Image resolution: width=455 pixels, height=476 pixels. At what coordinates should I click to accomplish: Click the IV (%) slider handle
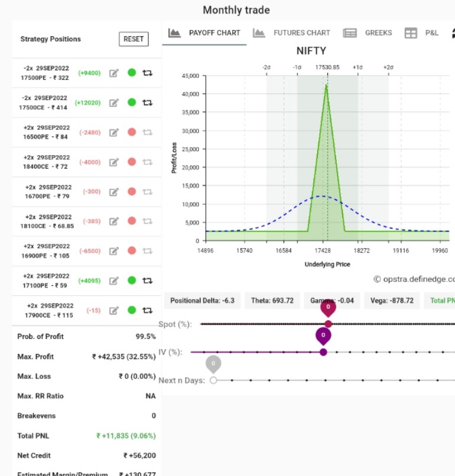(323, 352)
